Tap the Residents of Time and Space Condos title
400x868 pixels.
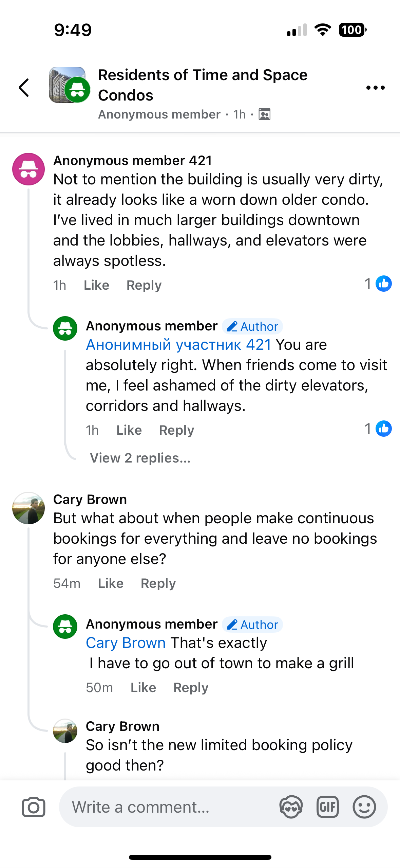pyautogui.click(x=203, y=85)
